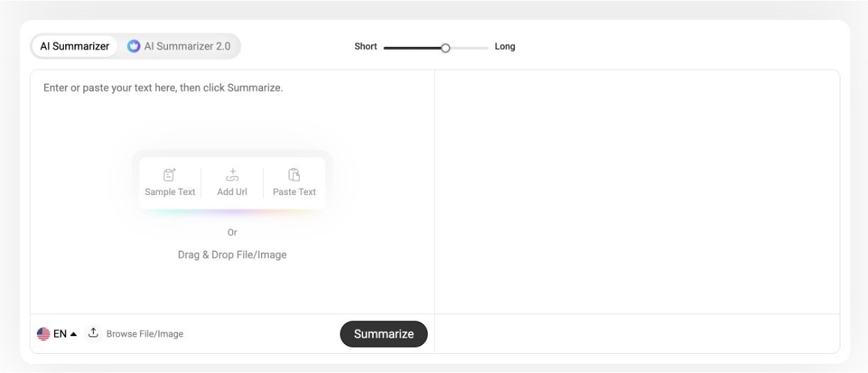Click the summary length slider handle

[445, 48]
